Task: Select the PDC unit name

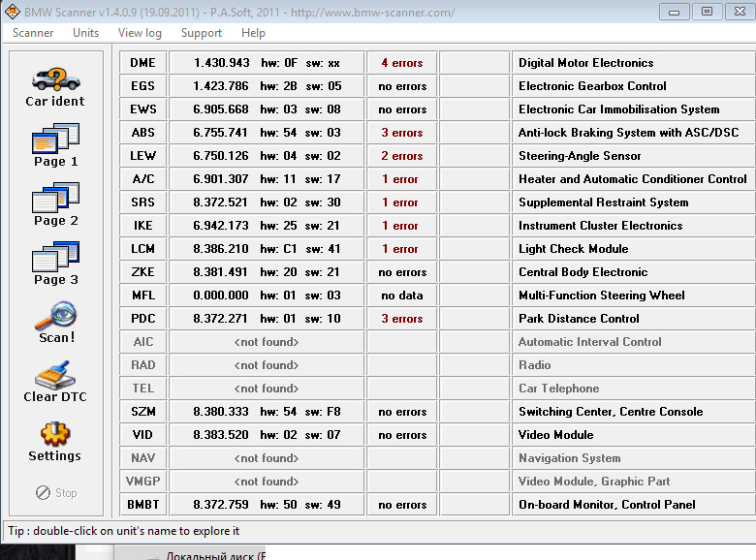Action: point(143,318)
